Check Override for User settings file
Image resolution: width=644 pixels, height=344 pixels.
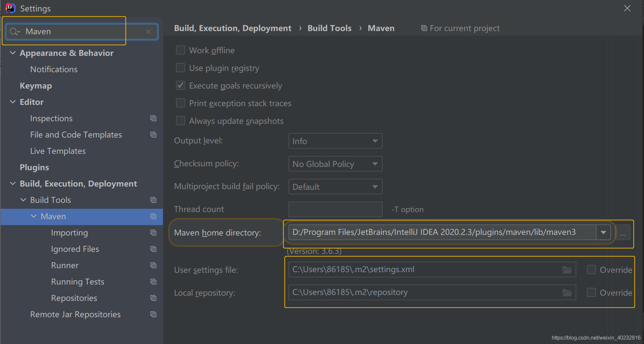591,270
